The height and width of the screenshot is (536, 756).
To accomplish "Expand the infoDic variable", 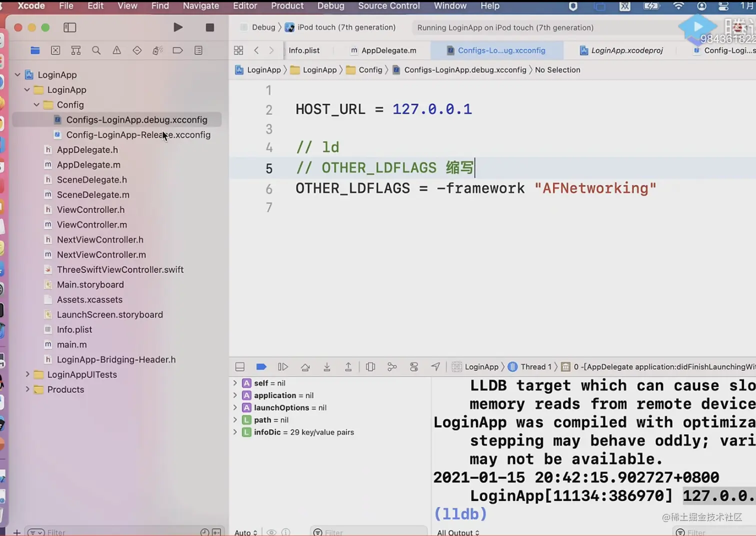I will pos(235,432).
